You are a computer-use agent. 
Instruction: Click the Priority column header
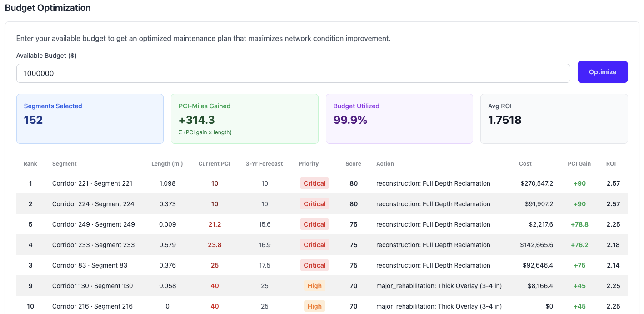click(309, 163)
